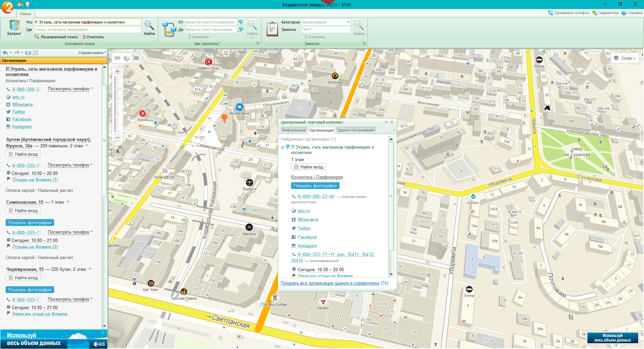Click the map zoom level slider track

tap(117, 104)
